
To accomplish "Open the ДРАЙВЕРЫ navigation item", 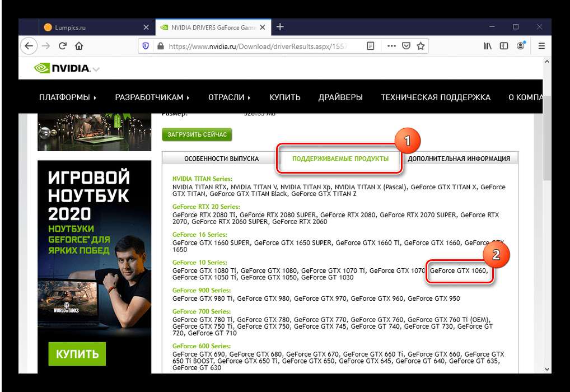I will coord(340,97).
